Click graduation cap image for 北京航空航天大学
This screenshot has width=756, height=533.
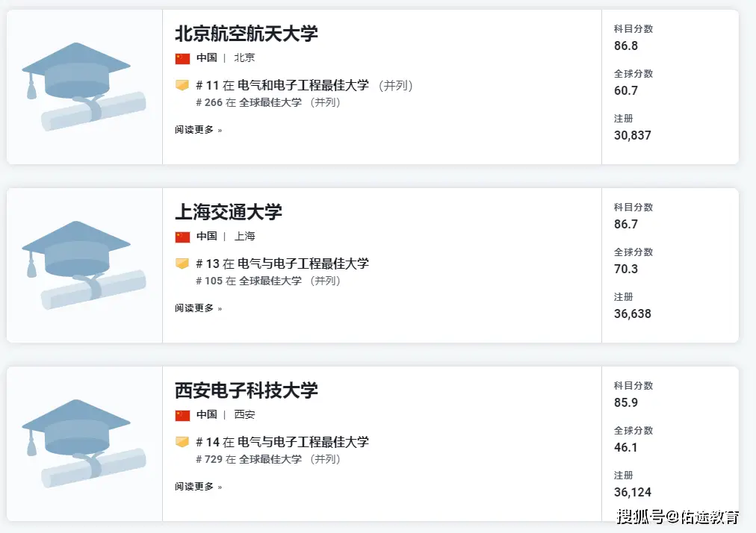(x=84, y=87)
